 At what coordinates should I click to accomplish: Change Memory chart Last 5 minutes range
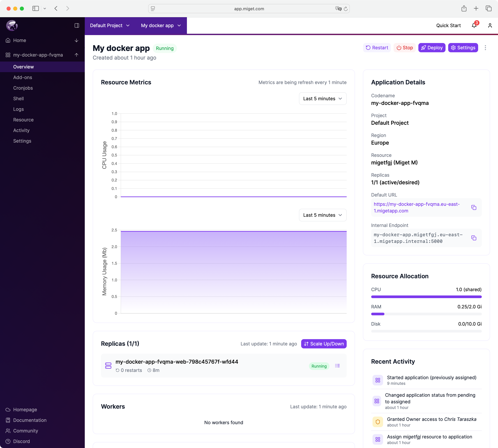323,215
